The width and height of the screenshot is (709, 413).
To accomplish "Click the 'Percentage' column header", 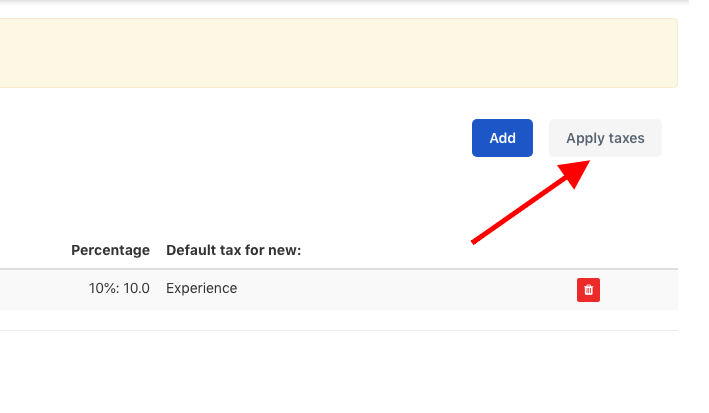I will click(x=110, y=250).
